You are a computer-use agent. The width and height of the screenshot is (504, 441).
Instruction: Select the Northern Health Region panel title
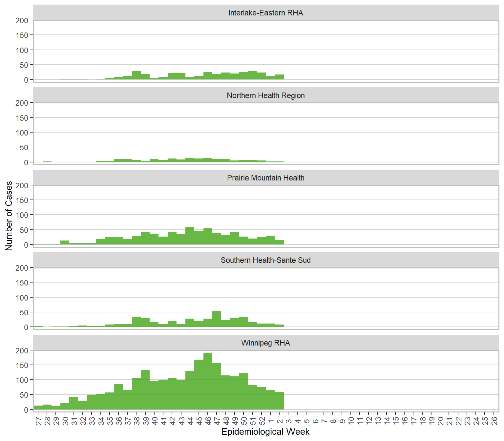tap(265, 95)
